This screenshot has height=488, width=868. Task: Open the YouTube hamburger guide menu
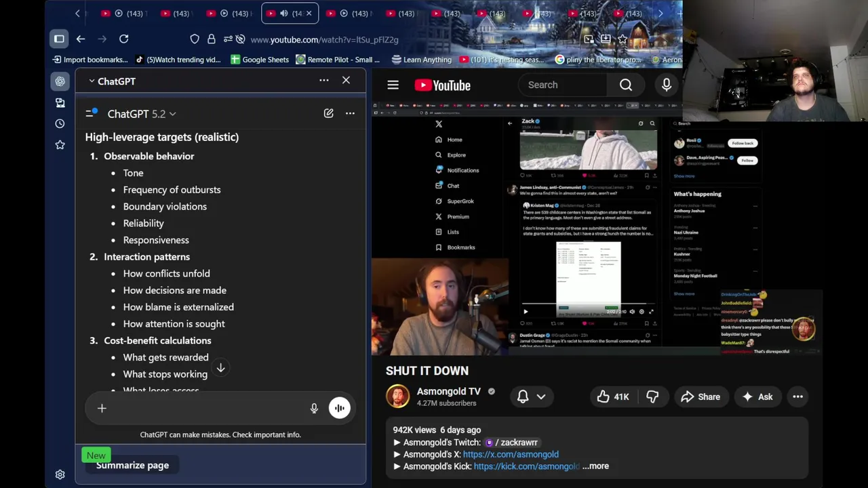[x=393, y=85]
